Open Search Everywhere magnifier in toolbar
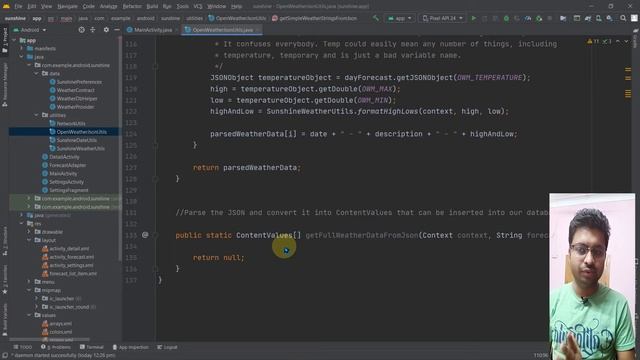The height and width of the screenshot is (360, 640). tap(623, 18)
